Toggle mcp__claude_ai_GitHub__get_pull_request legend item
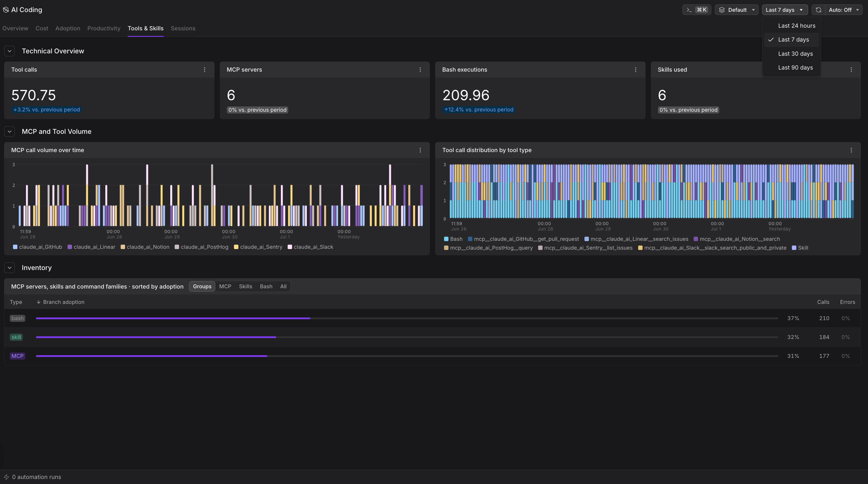Image resolution: width=868 pixels, height=484 pixels. tap(523, 239)
